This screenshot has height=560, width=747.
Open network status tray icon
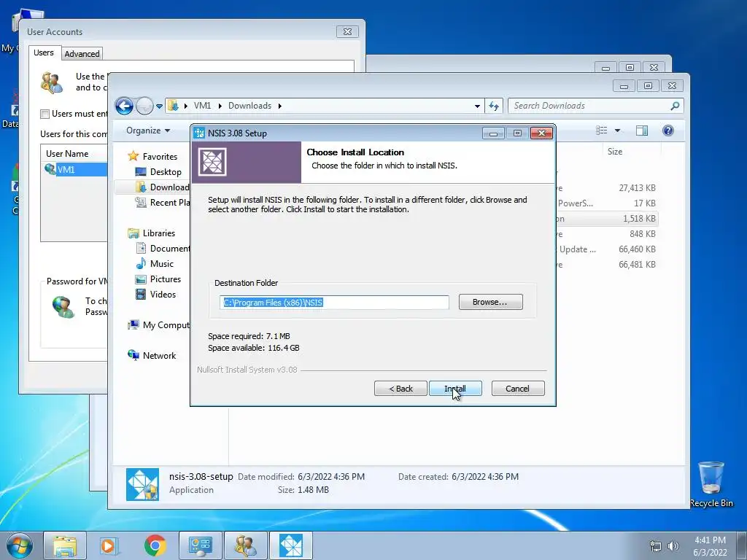pyautogui.click(x=656, y=546)
